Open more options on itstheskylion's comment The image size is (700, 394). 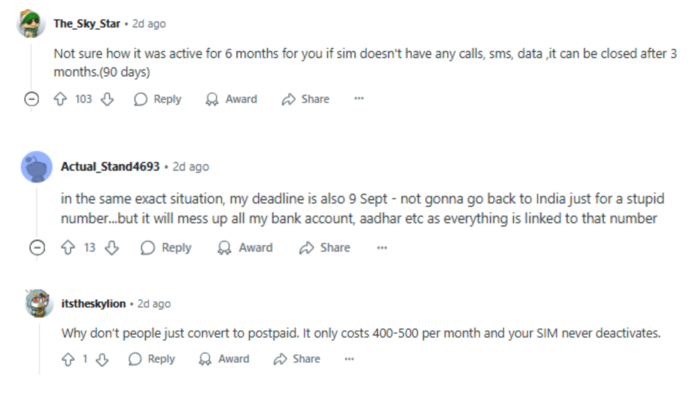click(349, 359)
